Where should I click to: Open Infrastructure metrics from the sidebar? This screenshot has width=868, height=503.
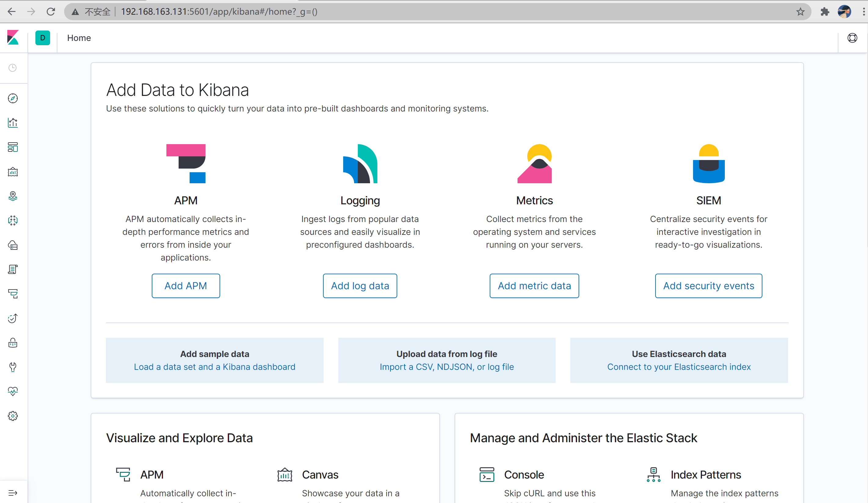pos(13,245)
